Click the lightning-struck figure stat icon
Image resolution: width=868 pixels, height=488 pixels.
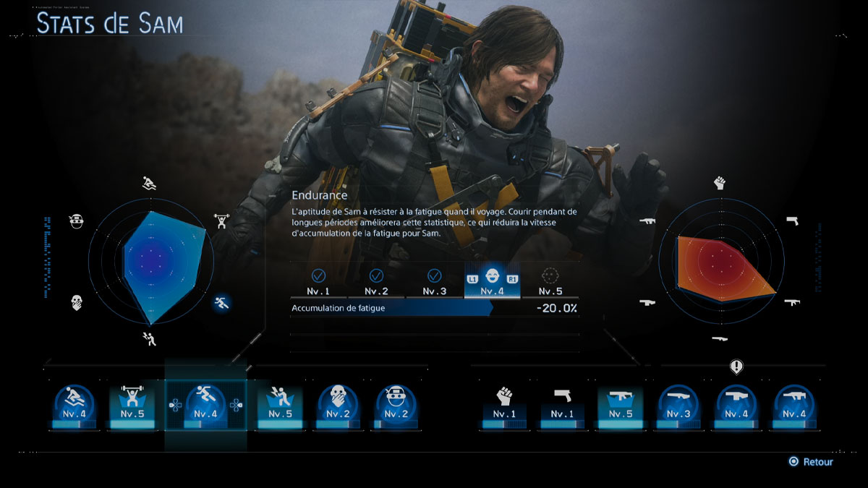coord(279,404)
